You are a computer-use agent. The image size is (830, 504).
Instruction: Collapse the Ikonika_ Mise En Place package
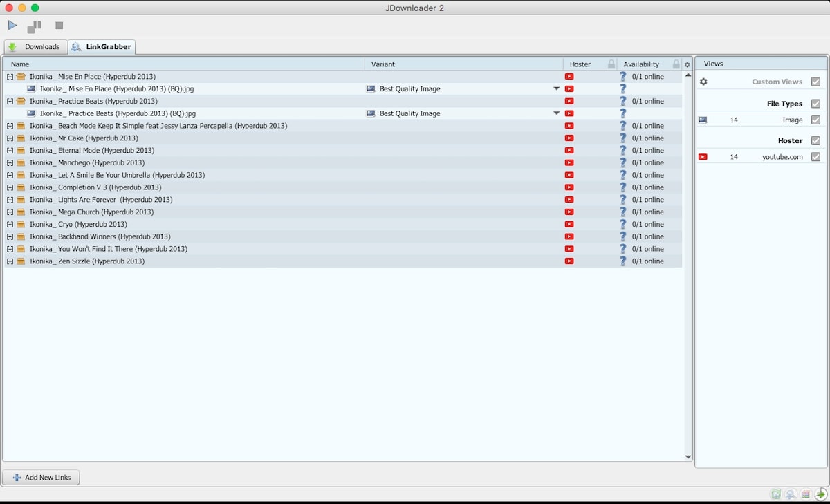coord(10,77)
